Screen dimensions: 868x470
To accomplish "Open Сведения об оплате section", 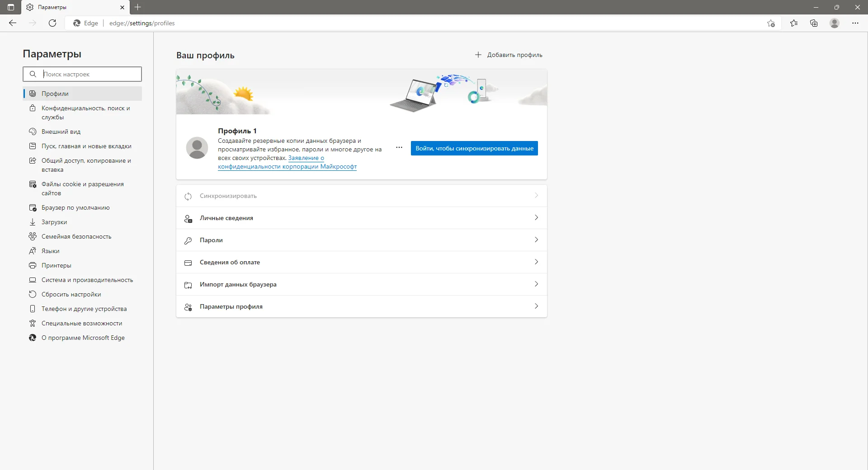I will (362, 262).
